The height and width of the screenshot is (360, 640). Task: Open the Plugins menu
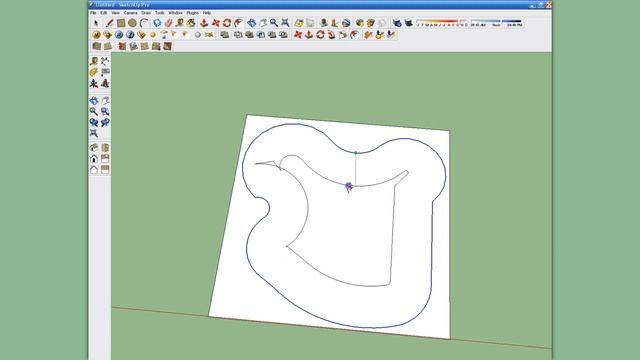point(193,13)
